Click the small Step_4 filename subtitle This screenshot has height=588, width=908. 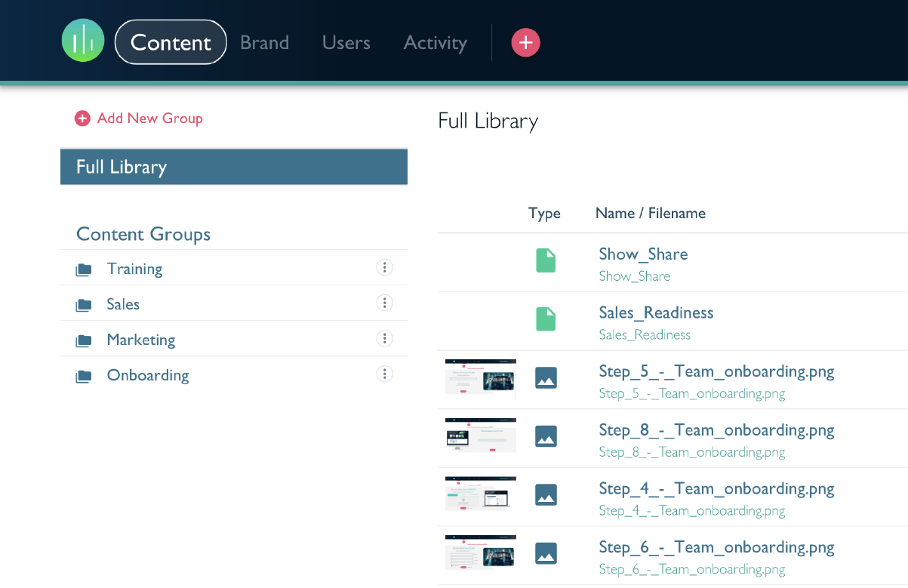pos(692,511)
